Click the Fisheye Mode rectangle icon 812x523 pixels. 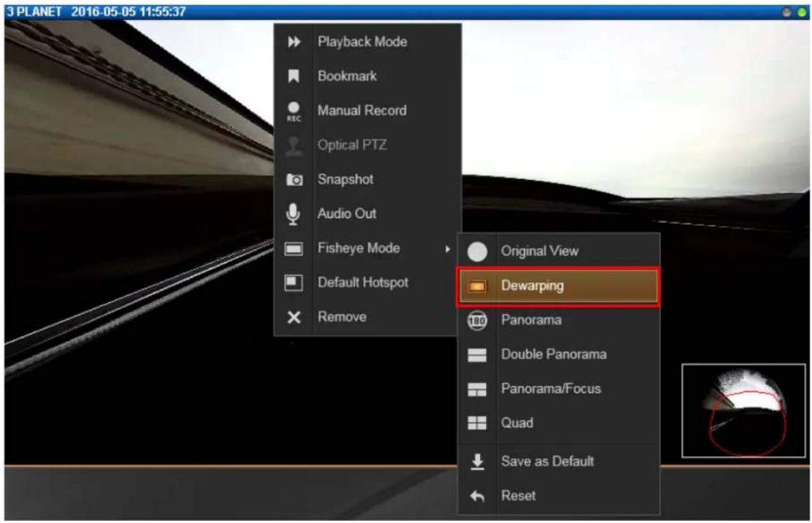[x=293, y=249]
